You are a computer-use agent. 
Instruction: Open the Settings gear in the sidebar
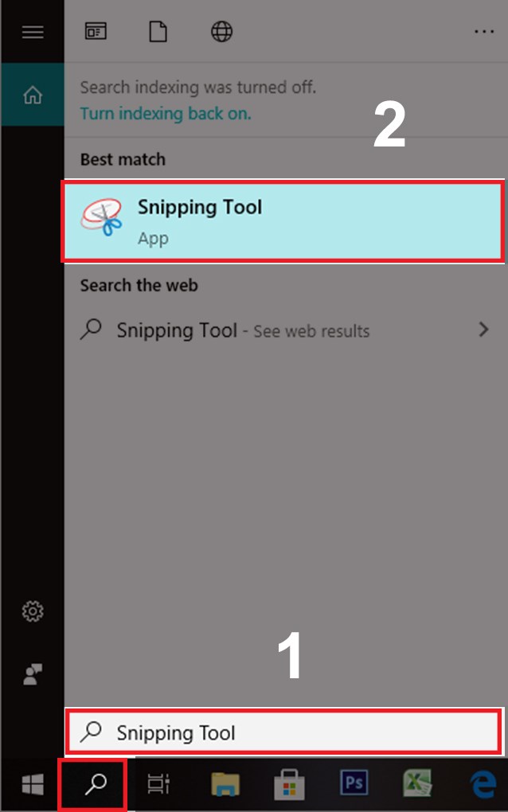32,611
